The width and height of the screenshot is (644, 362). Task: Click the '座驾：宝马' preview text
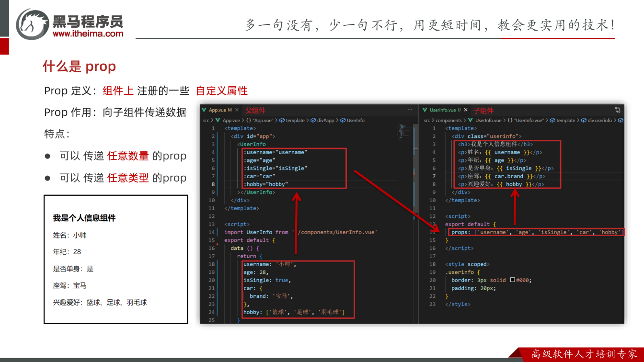70,285
